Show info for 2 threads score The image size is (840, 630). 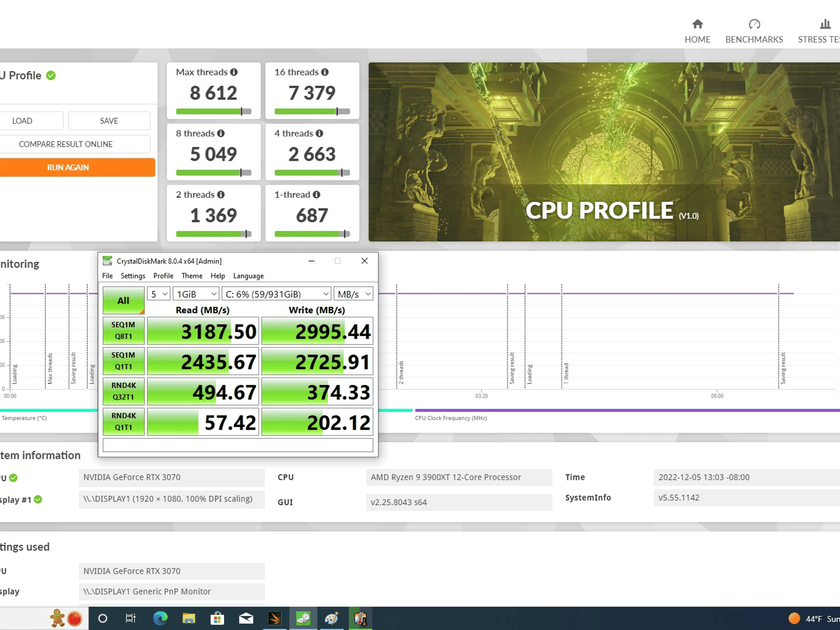(221, 195)
